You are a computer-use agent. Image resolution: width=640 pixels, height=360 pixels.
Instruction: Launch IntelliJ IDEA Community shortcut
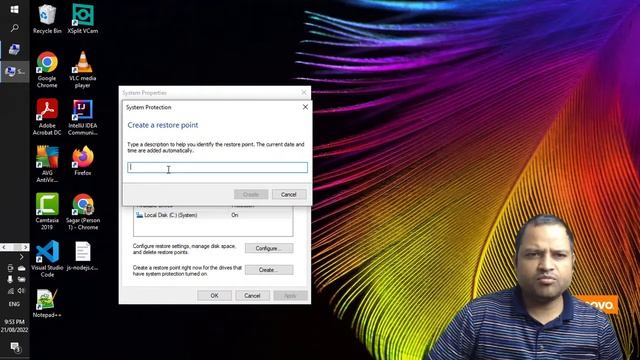82,117
